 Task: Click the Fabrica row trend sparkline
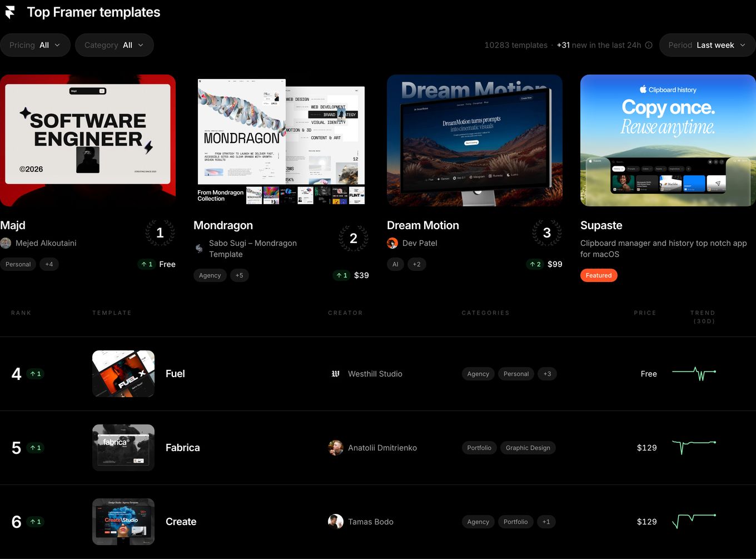(x=694, y=447)
